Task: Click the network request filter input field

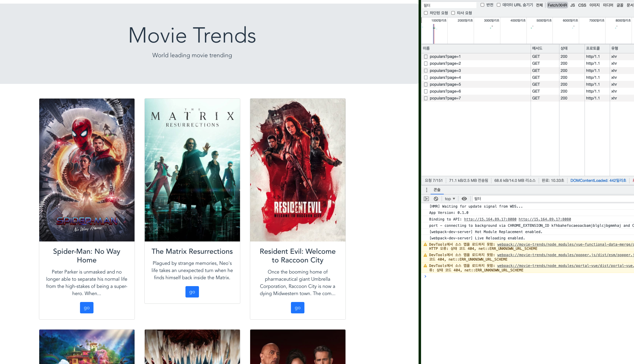Action: (449, 5)
